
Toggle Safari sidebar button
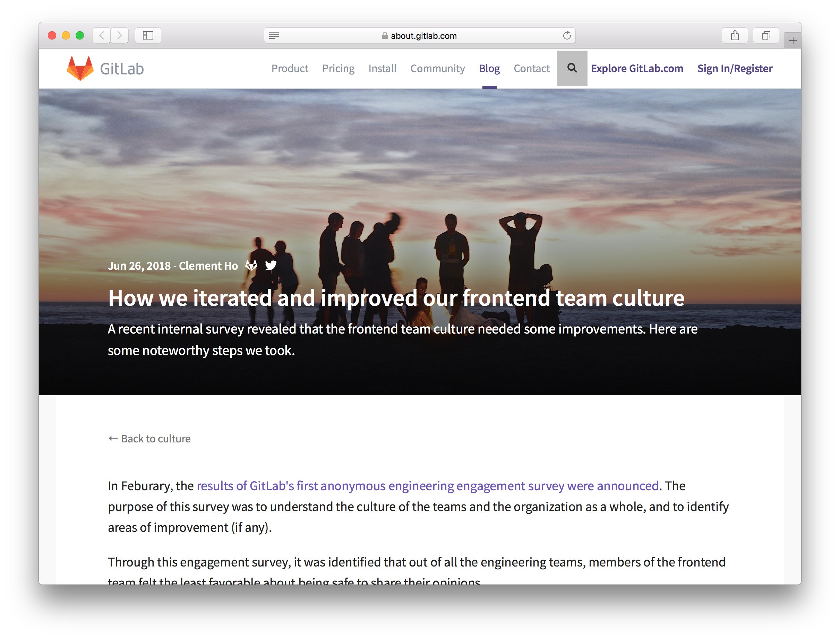pyautogui.click(x=148, y=35)
